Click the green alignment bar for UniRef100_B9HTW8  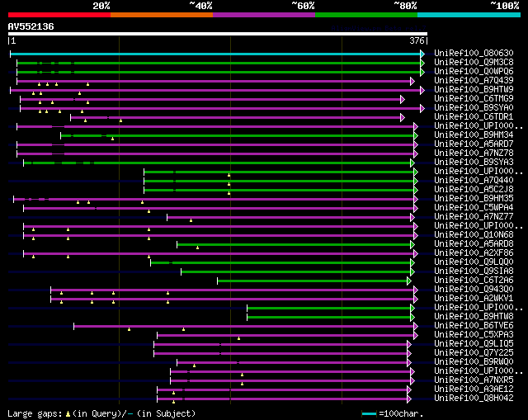pos(329,318)
